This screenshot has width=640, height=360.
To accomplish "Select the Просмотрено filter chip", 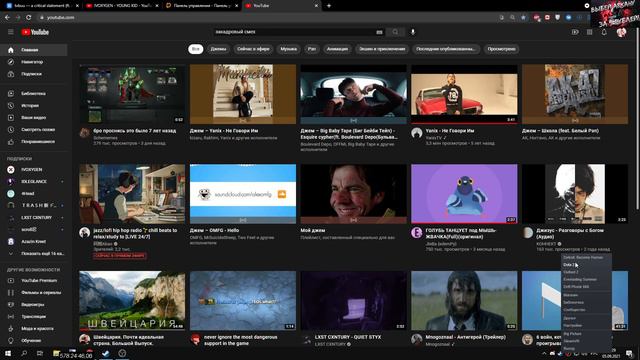I will pos(501,49).
